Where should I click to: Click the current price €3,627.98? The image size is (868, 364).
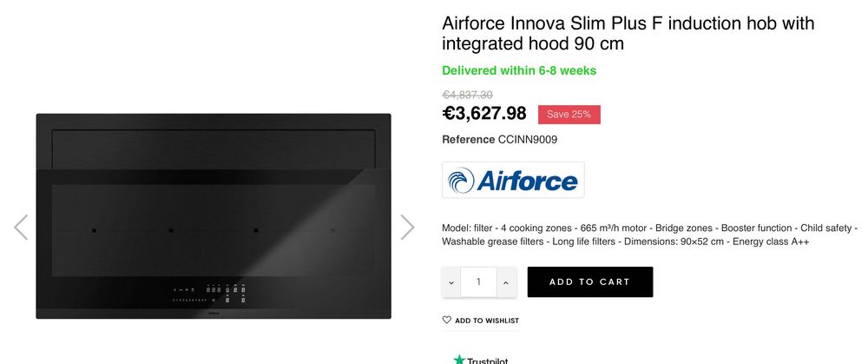484,114
